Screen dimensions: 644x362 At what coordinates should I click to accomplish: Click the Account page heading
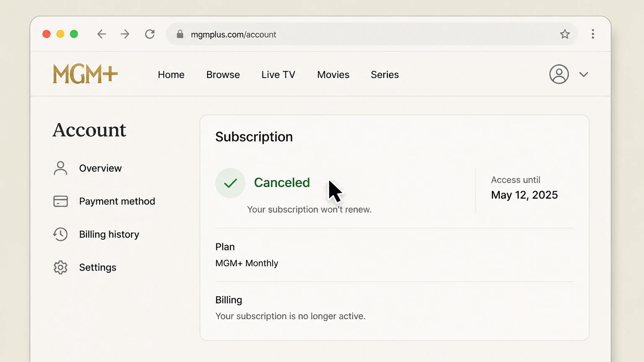(89, 130)
